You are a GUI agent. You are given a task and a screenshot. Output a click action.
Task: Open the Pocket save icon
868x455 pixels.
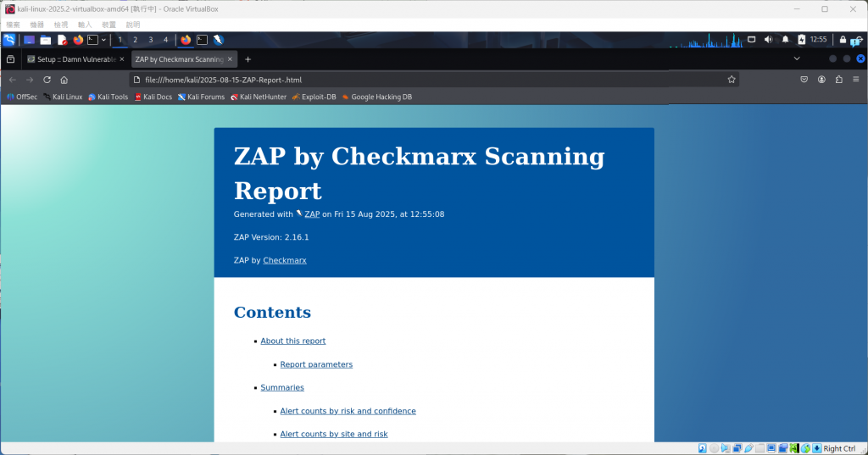pyautogui.click(x=804, y=80)
